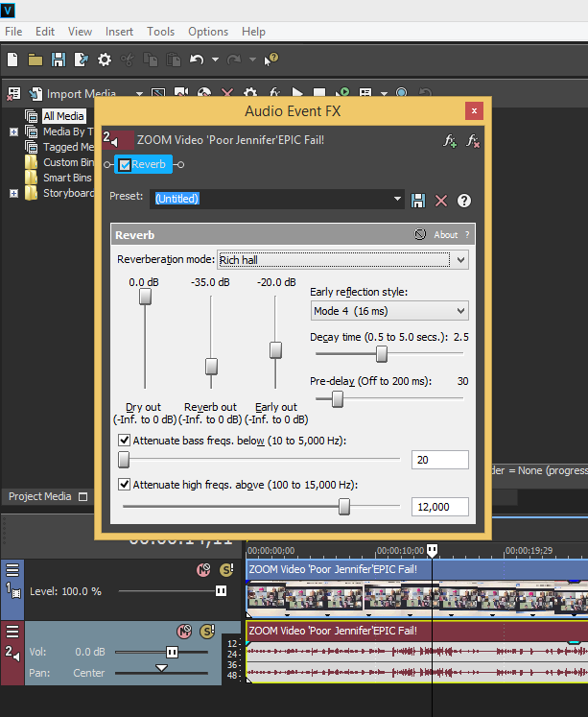Image resolution: width=588 pixels, height=717 pixels.
Task: Open the Edit menu
Action: click(x=45, y=32)
